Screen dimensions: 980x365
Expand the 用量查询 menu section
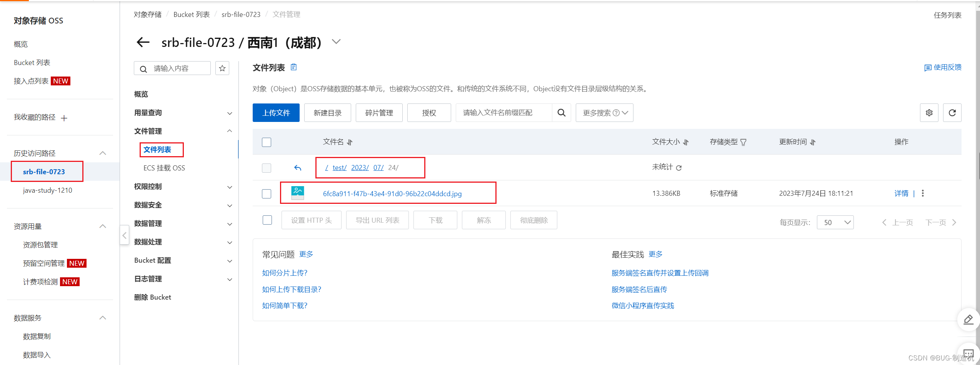tap(230, 113)
